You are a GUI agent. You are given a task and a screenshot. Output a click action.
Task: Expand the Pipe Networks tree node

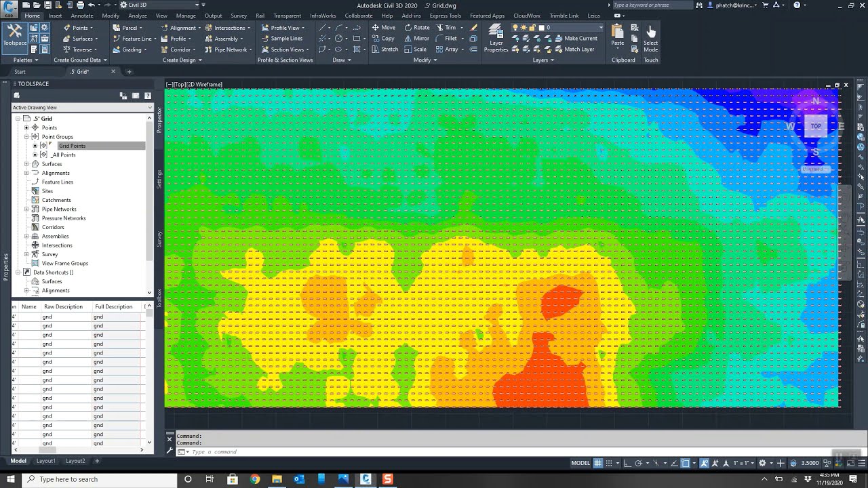tap(26, 209)
